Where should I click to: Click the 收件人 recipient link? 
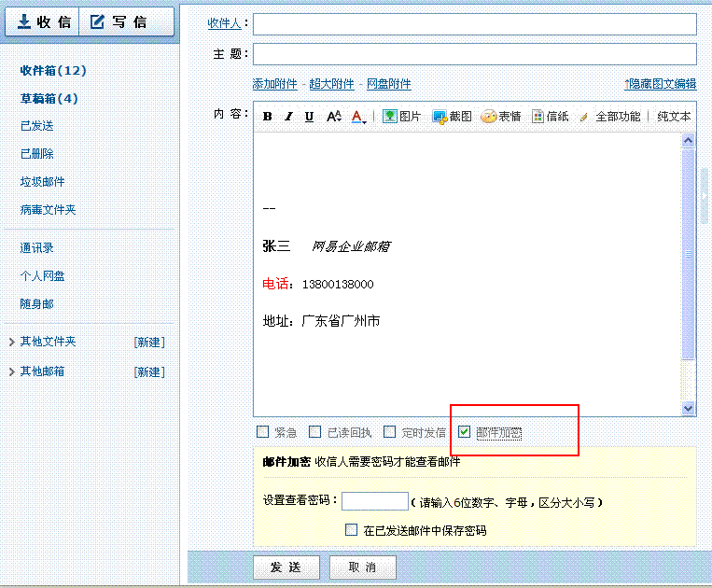coord(224,23)
